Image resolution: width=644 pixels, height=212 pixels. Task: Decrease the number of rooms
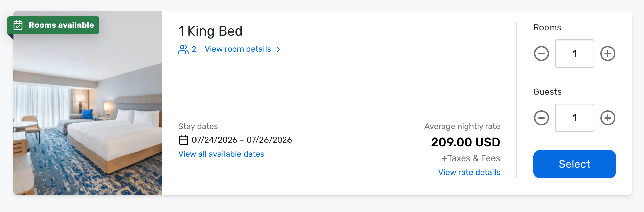coord(541,54)
